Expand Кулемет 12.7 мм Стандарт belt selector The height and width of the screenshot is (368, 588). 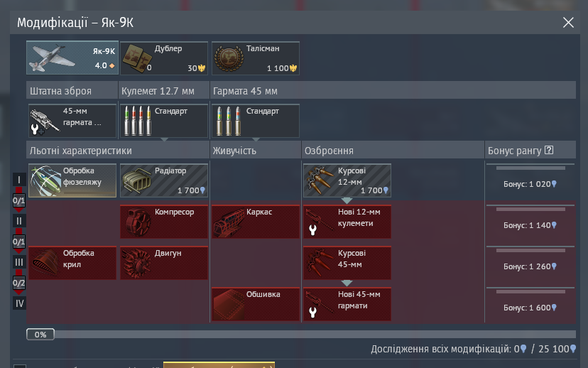(164, 121)
